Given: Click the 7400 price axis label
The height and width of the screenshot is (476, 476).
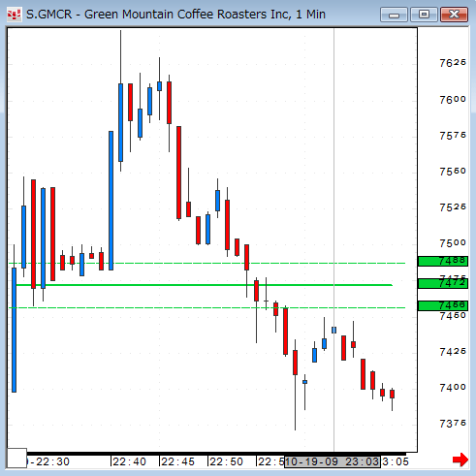Looking at the screenshot, I should tap(453, 387).
